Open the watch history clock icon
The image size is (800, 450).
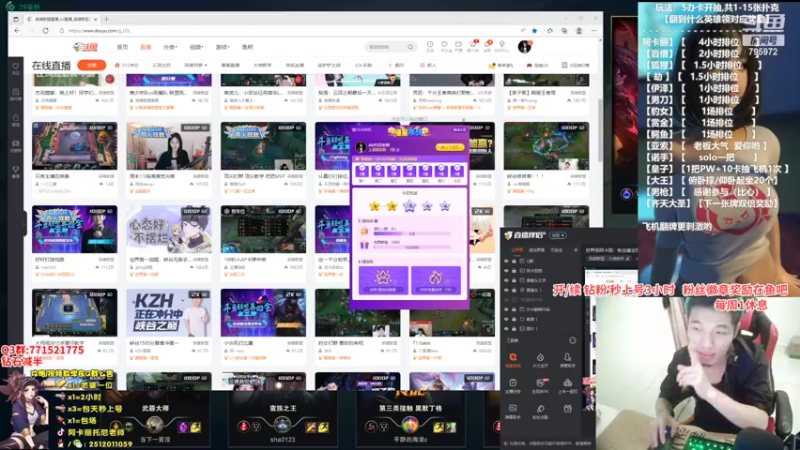pyautogui.click(x=430, y=46)
